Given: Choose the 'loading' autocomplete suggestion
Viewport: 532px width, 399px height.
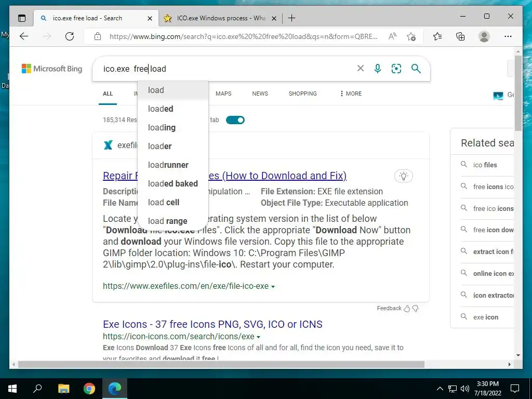Looking at the screenshot, I should coord(173,128).
